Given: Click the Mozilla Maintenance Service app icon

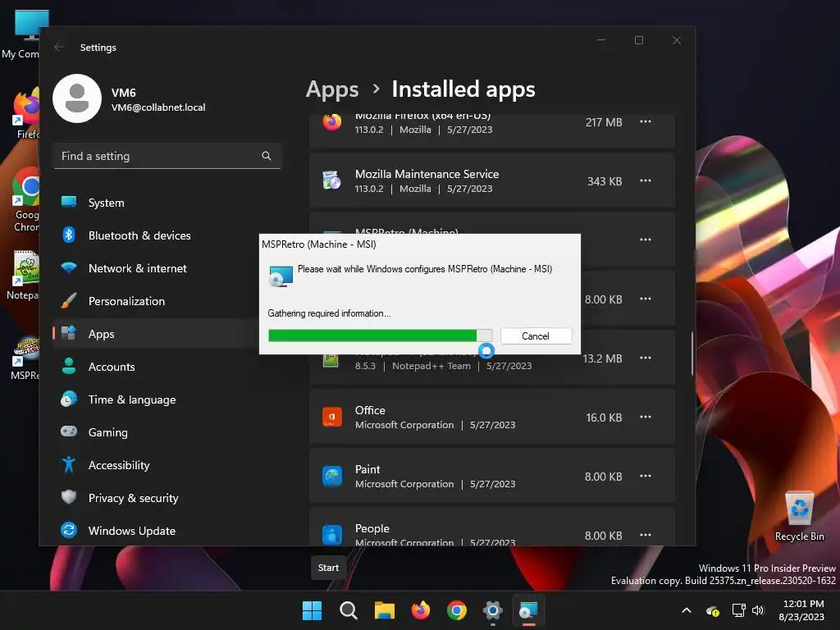Looking at the screenshot, I should [331, 180].
